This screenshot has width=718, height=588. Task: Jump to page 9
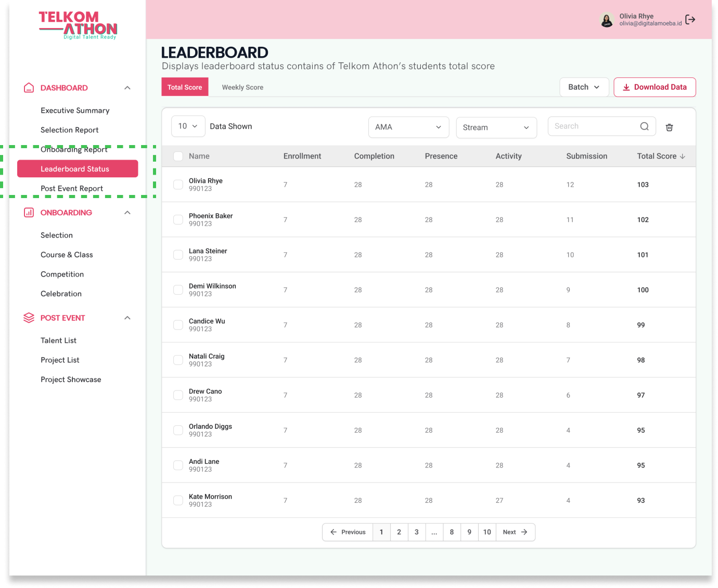469,532
